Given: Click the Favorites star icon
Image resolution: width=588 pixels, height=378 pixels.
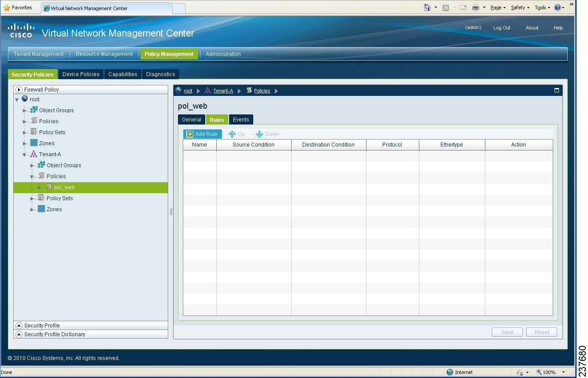Looking at the screenshot, I should coord(7,7).
